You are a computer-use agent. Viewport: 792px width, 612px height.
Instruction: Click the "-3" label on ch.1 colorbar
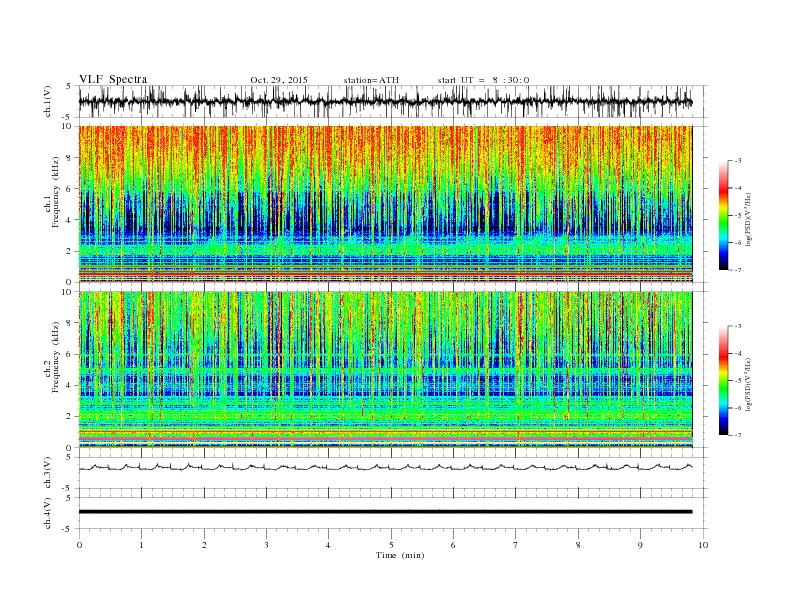(x=738, y=161)
